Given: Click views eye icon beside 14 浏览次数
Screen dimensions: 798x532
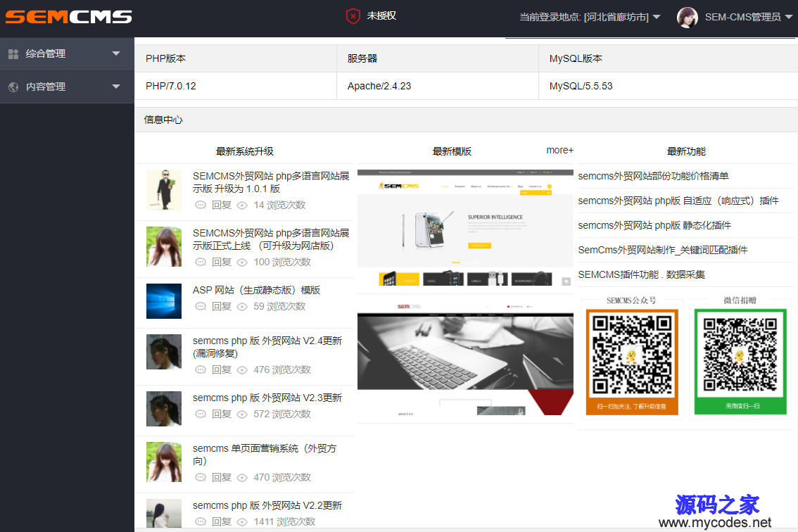Looking at the screenshot, I should pos(242,205).
